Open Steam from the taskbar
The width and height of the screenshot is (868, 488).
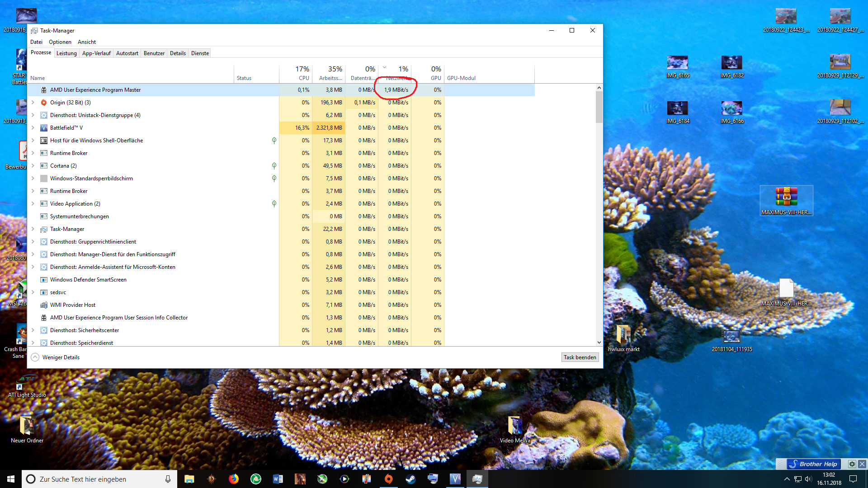point(410,479)
